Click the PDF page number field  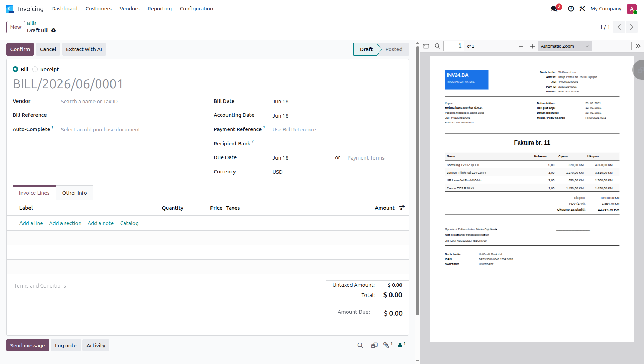click(x=454, y=46)
